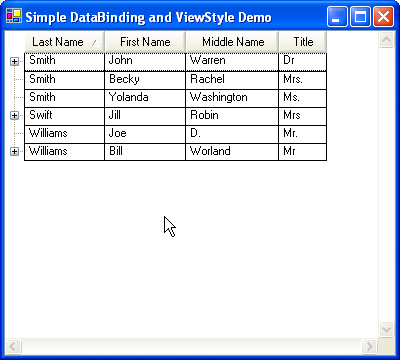Select 'Smith' in John's row
The height and width of the screenshot is (360, 400).
(65, 62)
